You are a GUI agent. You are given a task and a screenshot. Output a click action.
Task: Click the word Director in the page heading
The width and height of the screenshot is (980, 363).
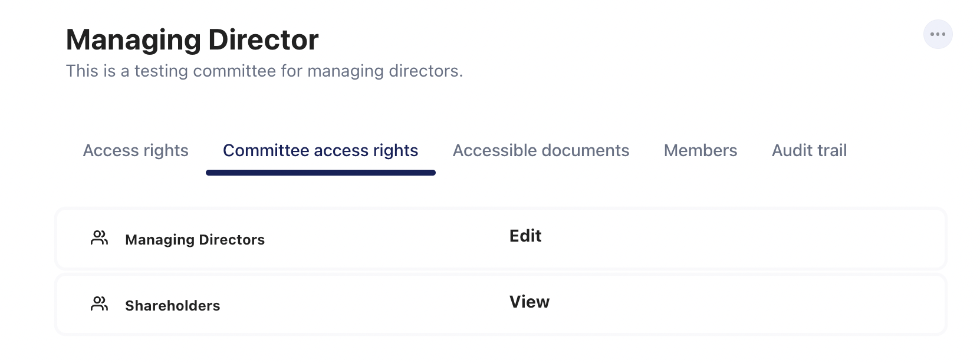tap(263, 40)
